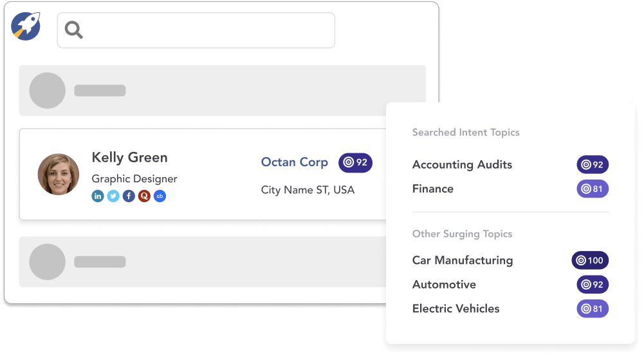Viewport: 644px width, 358px height.
Task: Click the Car Manufacturing score 100 badge
Action: click(590, 261)
